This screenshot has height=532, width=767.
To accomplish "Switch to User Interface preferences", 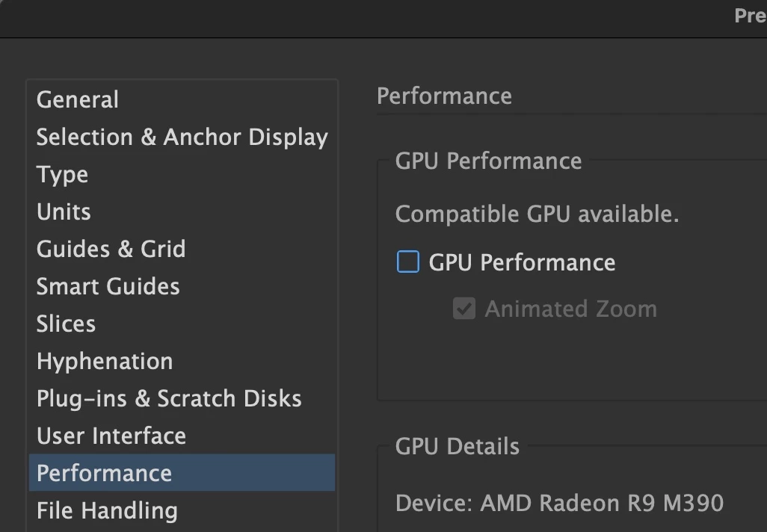I will pos(111,436).
